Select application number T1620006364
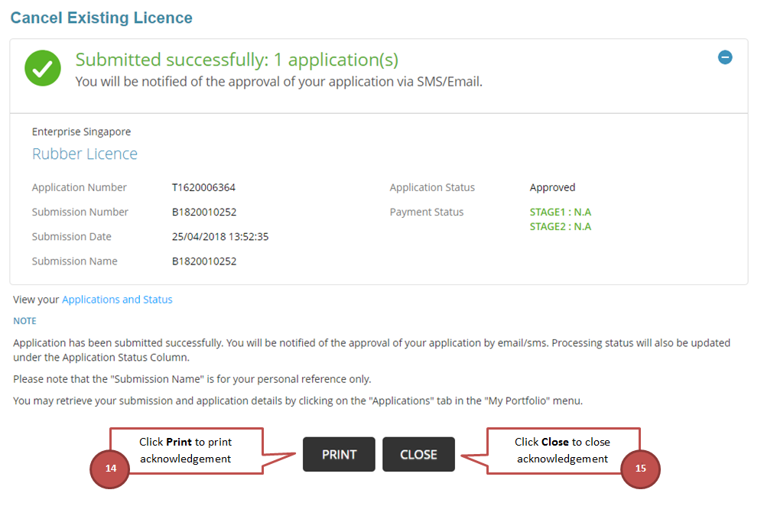Image resolution: width=764 pixels, height=532 pixels. [203, 187]
